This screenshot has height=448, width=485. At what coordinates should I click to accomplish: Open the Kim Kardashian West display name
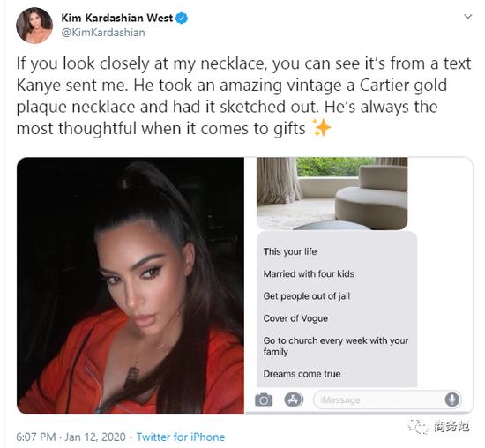pyautogui.click(x=117, y=18)
